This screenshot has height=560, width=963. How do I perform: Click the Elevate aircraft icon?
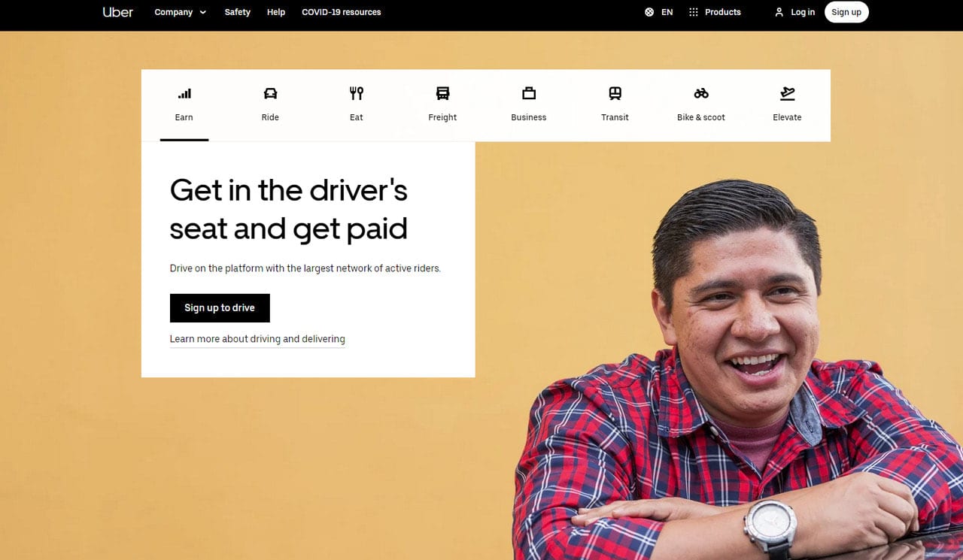(787, 93)
